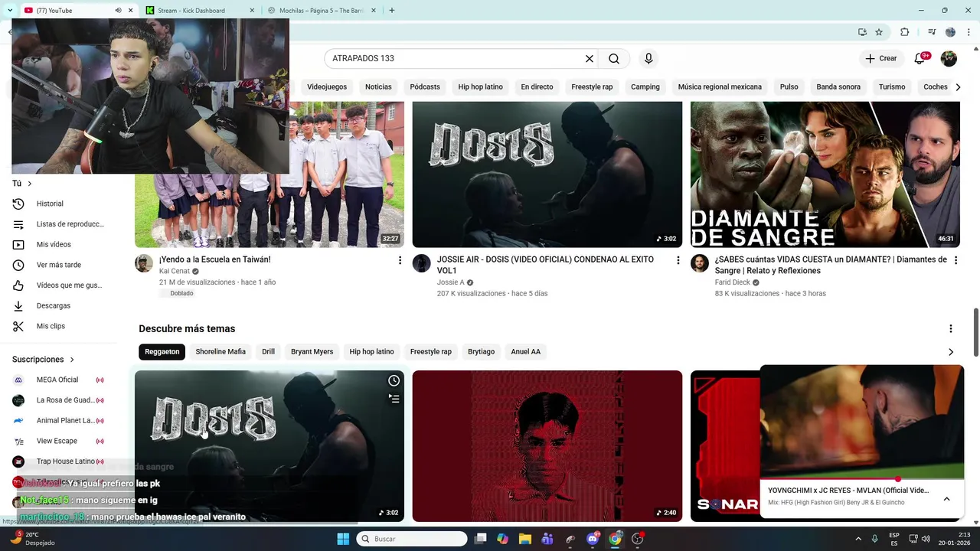
Task: Show more filter chips with the right arrow
Action: pyautogui.click(x=958, y=86)
